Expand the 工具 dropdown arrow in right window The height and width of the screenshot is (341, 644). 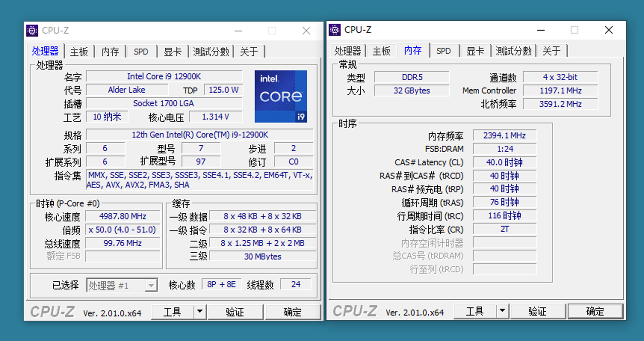coord(502,311)
